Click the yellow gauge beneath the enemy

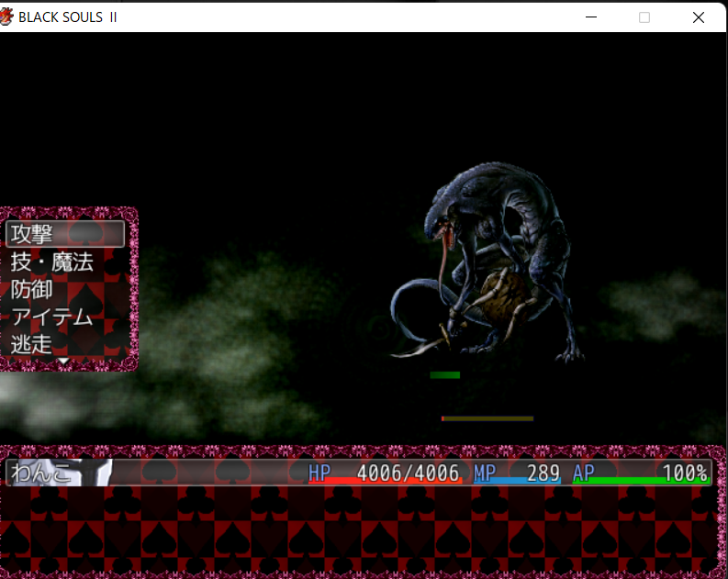coord(487,418)
